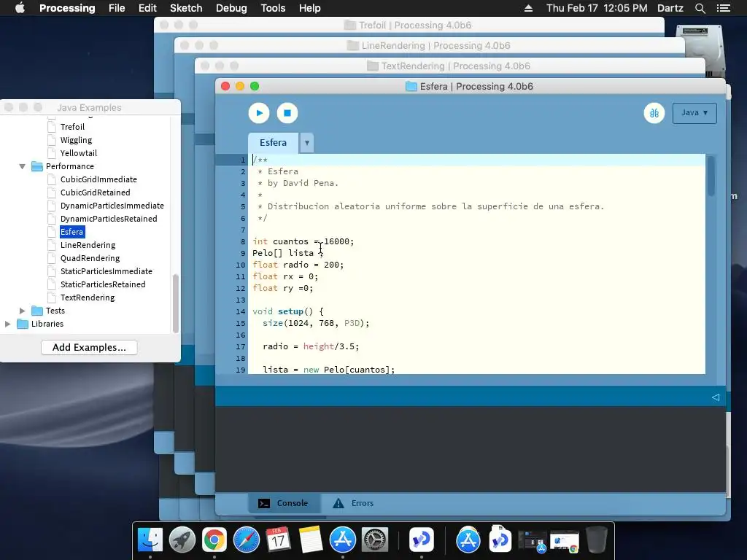Viewport: 747px width, 560px height.
Task: Open System Preferences from the Dock
Action: point(375,540)
